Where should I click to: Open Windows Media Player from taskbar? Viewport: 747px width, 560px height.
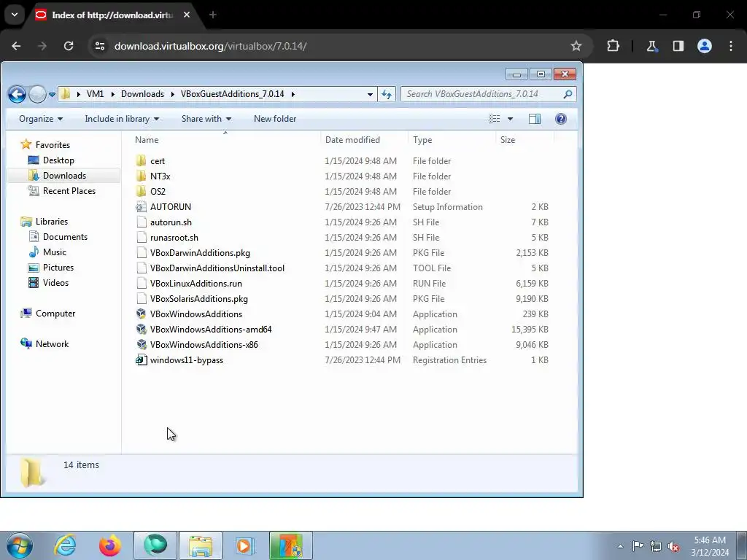pos(245,545)
